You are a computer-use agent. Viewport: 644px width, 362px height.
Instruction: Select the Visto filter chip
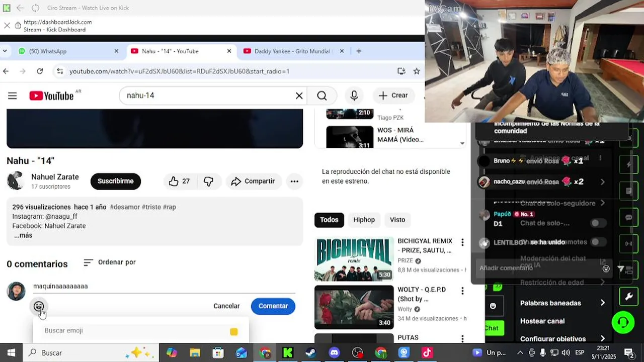click(397, 220)
